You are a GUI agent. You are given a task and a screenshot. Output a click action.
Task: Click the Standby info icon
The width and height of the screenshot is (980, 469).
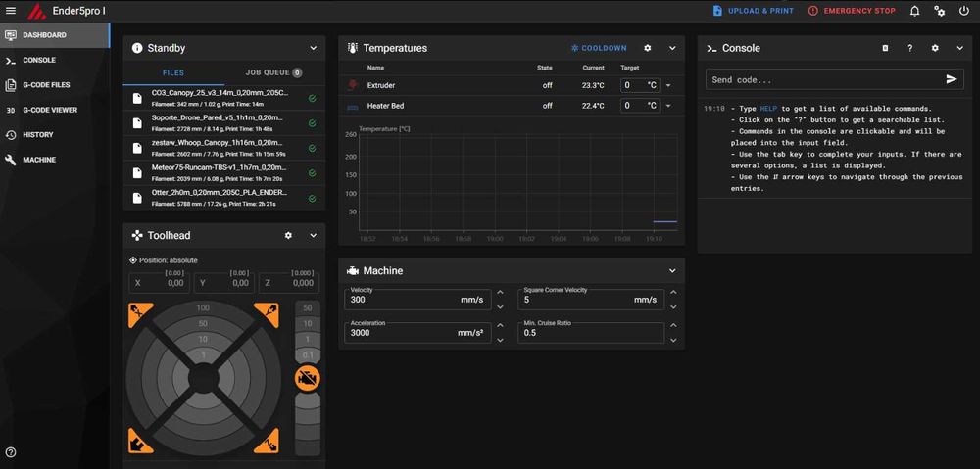137,48
